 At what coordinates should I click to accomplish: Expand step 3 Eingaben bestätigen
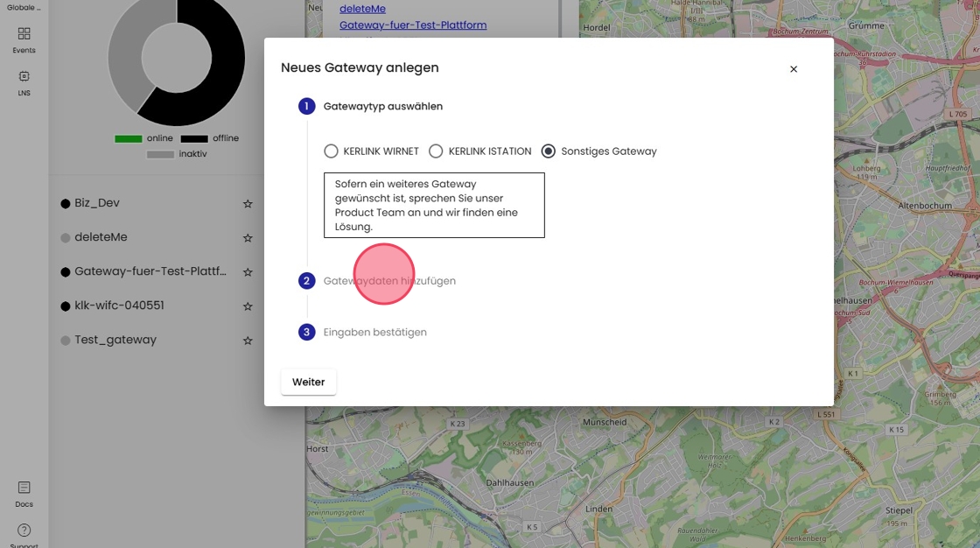[374, 333]
